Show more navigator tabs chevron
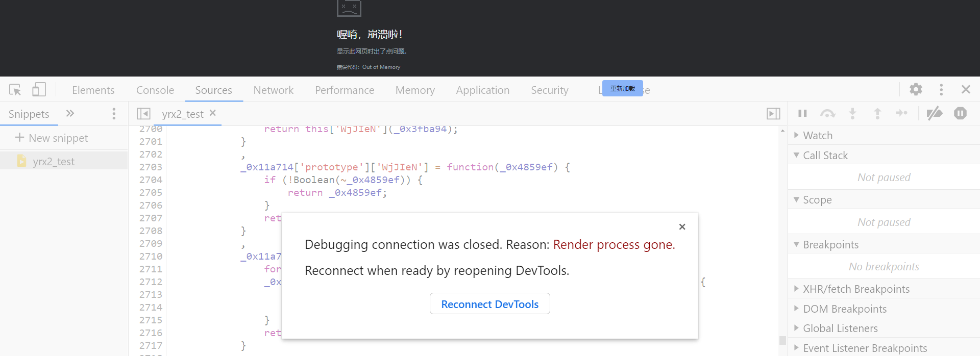 pos(70,113)
